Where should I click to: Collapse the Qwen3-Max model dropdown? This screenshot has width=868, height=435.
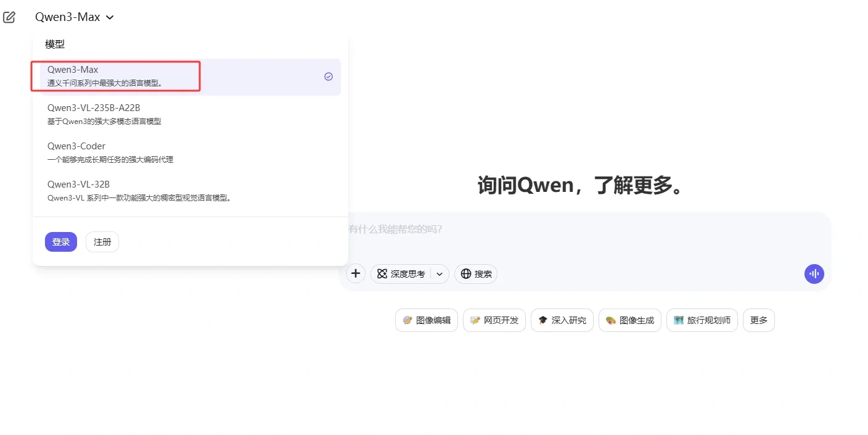[x=74, y=17]
